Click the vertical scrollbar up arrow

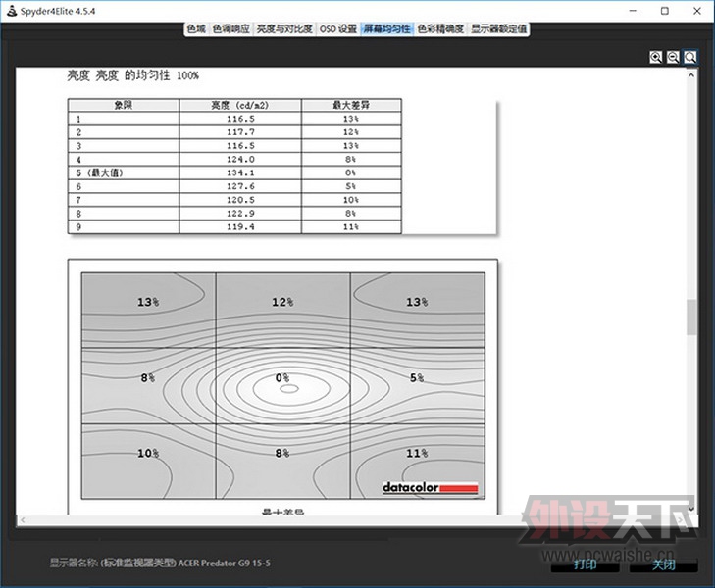tap(691, 75)
